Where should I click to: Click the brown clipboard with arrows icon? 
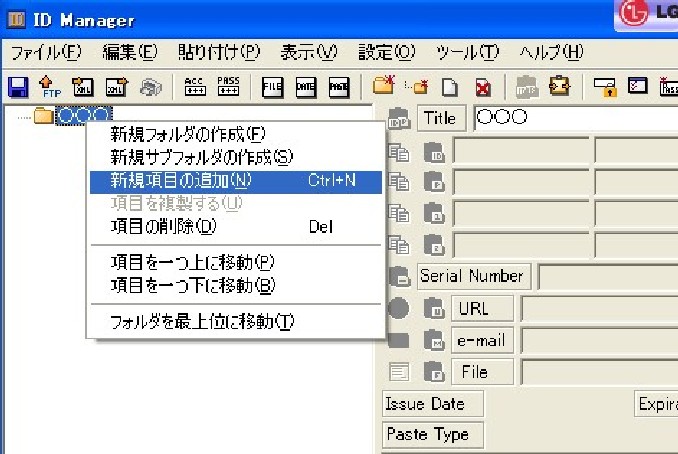[x=560, y=86]
